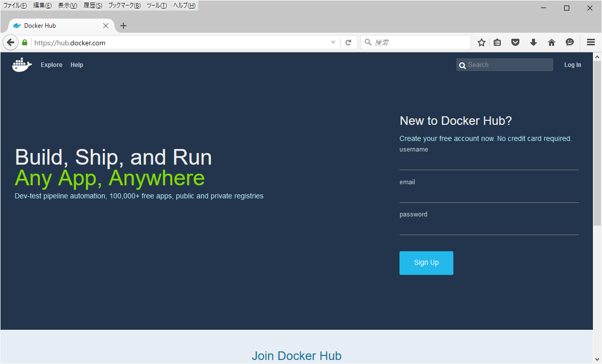Reload the page with the refresh icon
602x364 pixels.
pyautogui.click(x=348, y=43)
